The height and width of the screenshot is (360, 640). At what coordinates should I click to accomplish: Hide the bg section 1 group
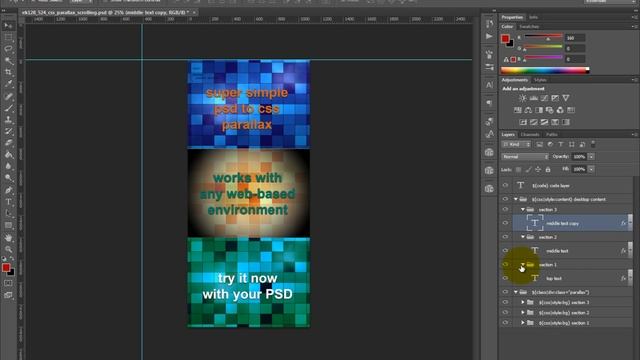coord(505,323)
